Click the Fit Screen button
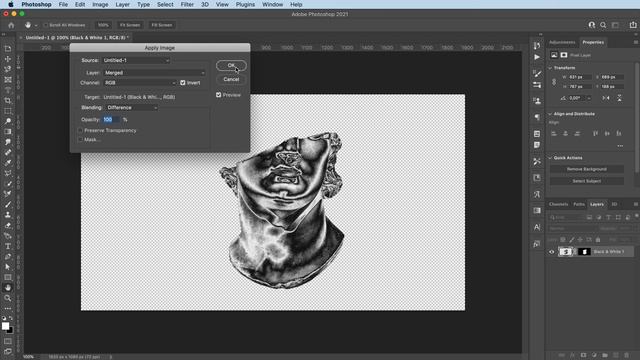This screenshot has height=360, width=640. click(130, 25)
